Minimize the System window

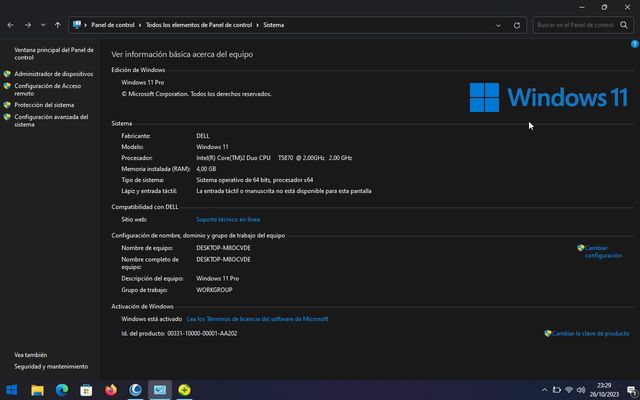(582, 7)
